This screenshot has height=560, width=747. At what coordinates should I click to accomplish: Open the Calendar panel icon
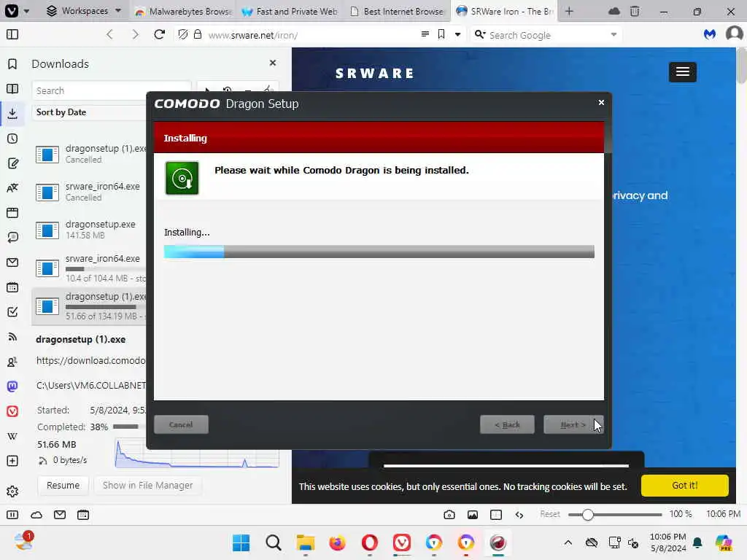[12, 287]
